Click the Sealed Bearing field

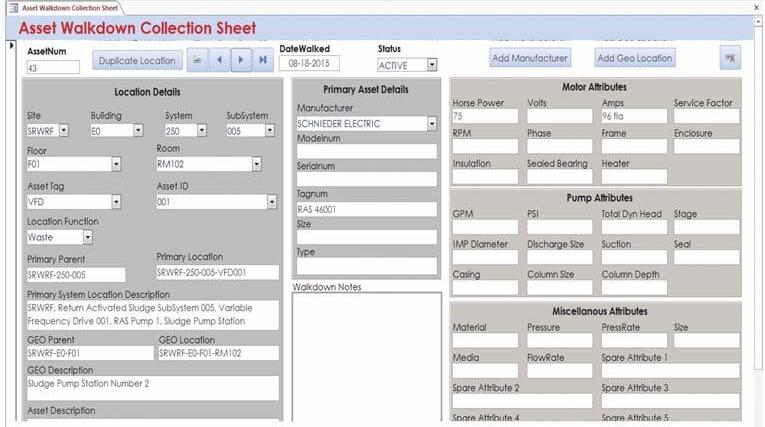coord(560,176)
